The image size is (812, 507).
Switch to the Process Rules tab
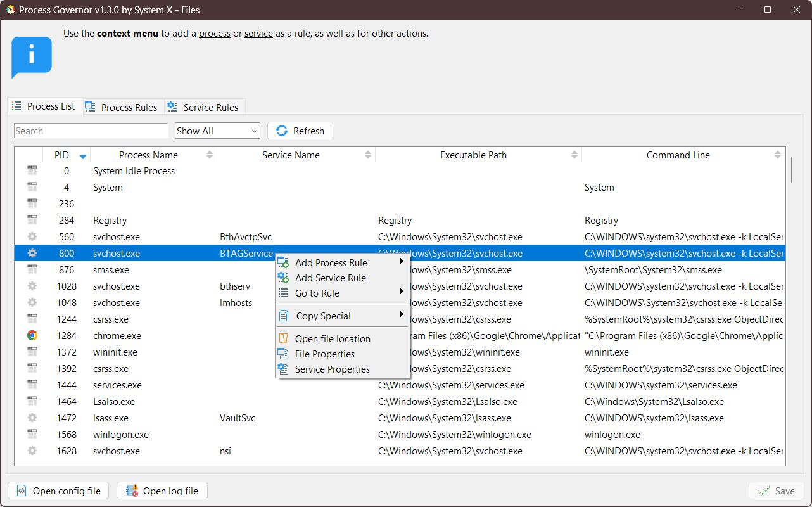[x=122, y=106]
